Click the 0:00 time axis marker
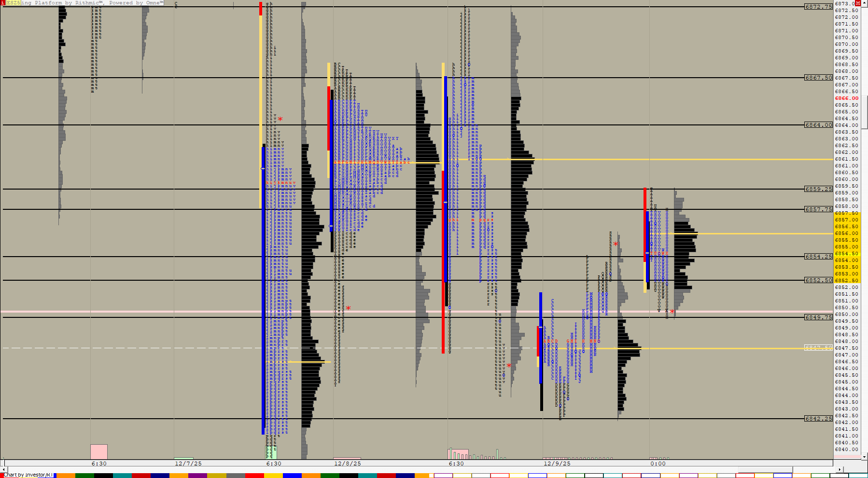Image resolution: width=868 pixels, height=478 pixels. 658,464
